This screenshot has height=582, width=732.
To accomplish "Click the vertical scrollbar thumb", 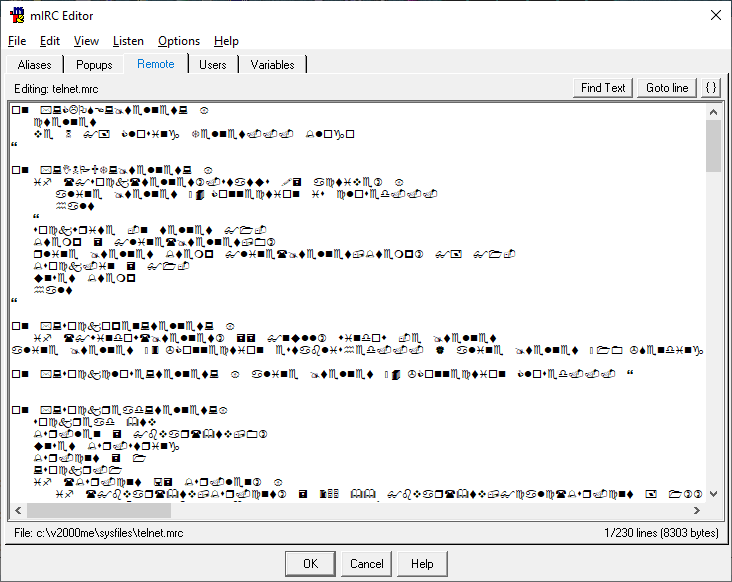I will (713, 146).
